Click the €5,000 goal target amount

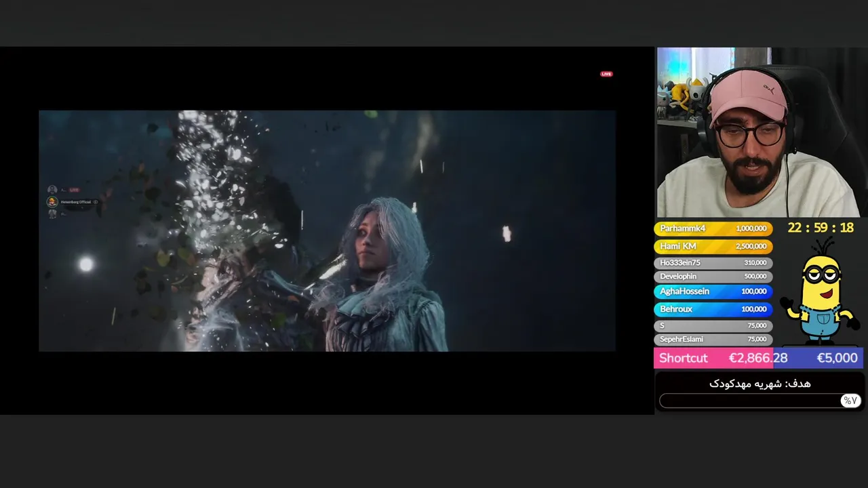[x=837, y=358]
